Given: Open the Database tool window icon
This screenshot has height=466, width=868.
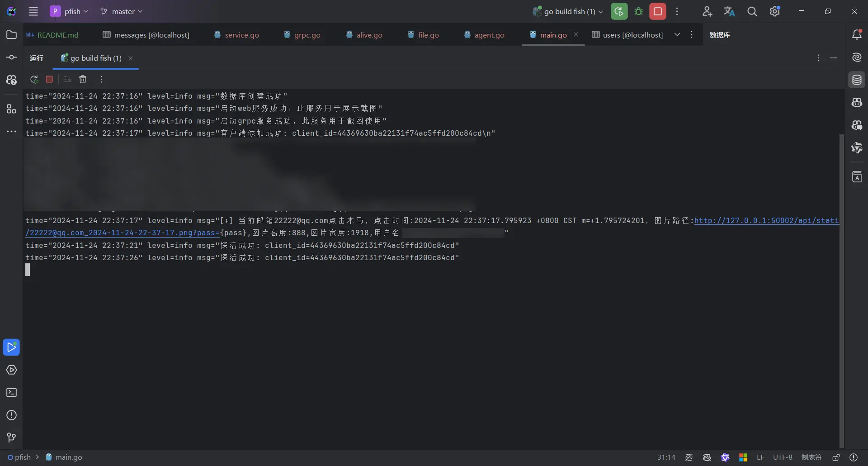Looking at the screenshot, I should (x=857, y=80).
